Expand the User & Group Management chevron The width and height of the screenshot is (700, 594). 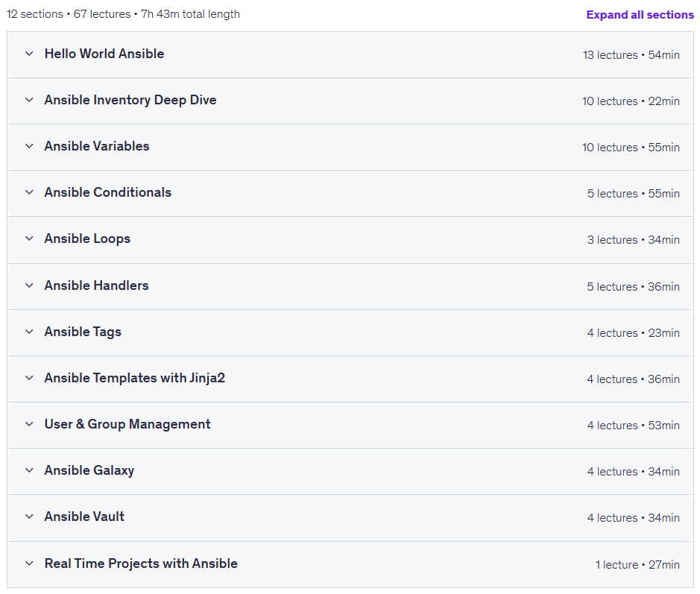[30, 424]
